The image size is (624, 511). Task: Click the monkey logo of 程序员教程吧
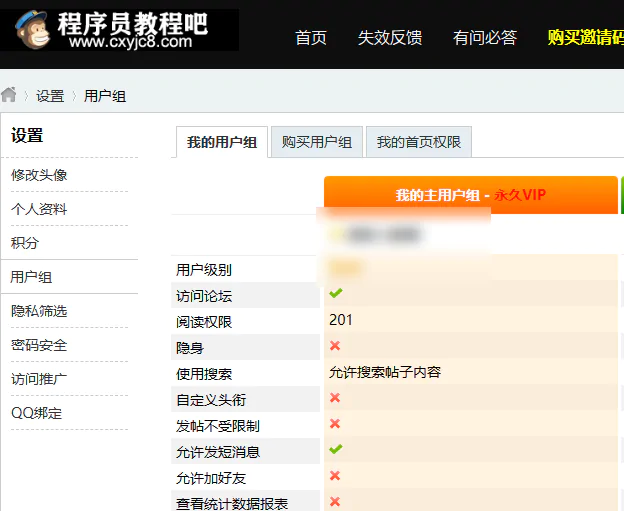pos(32,30)
